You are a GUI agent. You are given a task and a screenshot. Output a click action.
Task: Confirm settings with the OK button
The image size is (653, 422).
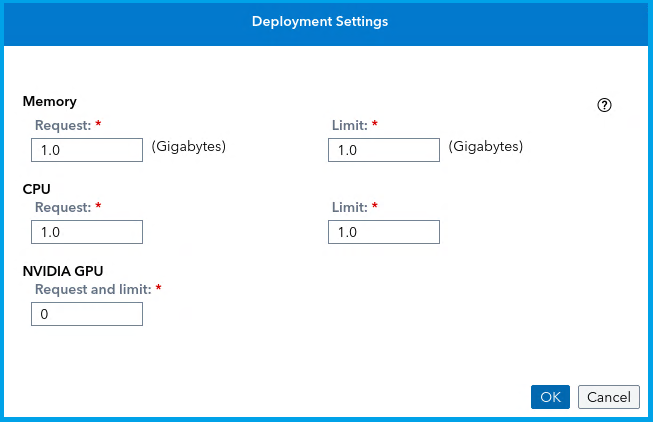550,397
